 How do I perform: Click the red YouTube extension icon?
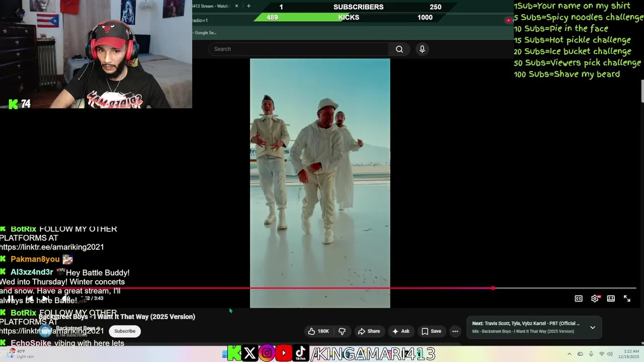pyautogui.click(x=508, y=21)
